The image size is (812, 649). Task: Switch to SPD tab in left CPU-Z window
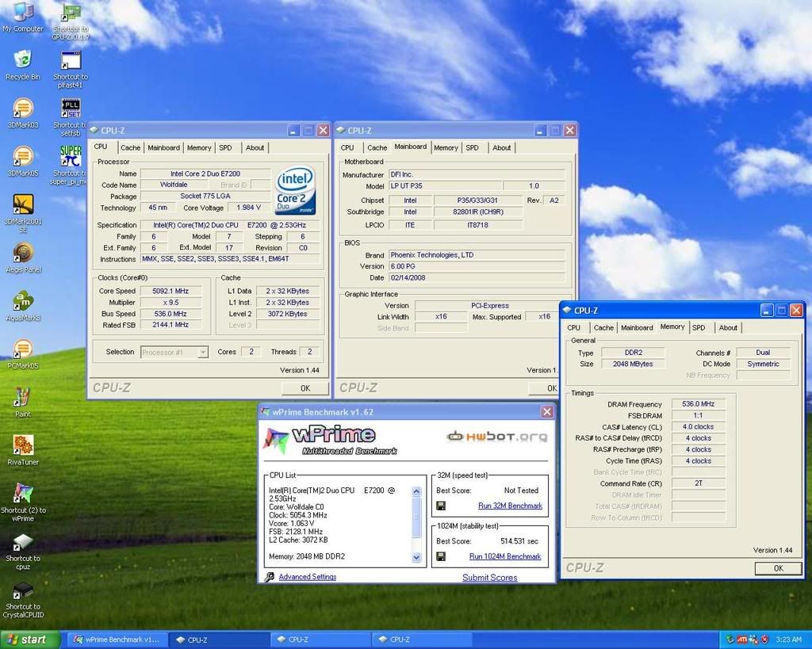[x=225, y=147]
